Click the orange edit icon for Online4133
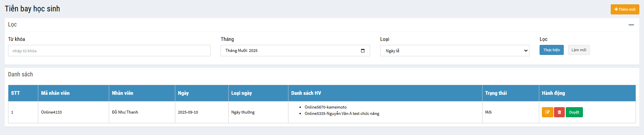This screenshot has height=135, width=644. click(x=547, y=112)
